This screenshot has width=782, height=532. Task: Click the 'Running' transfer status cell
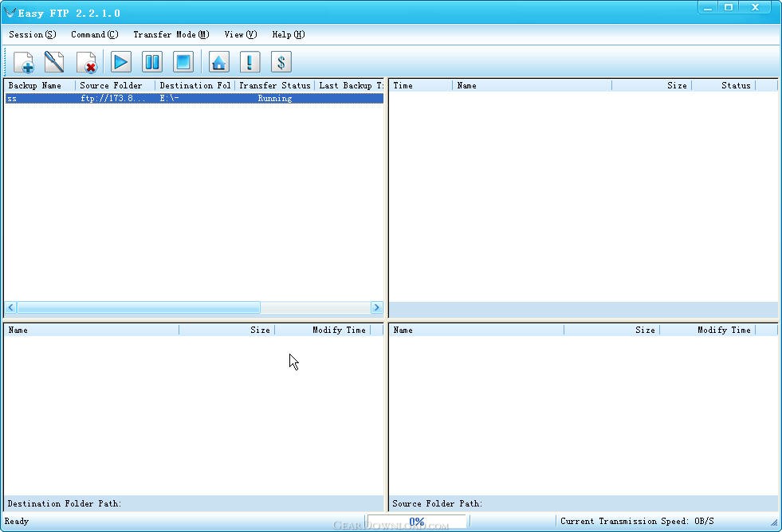point(275,98)
